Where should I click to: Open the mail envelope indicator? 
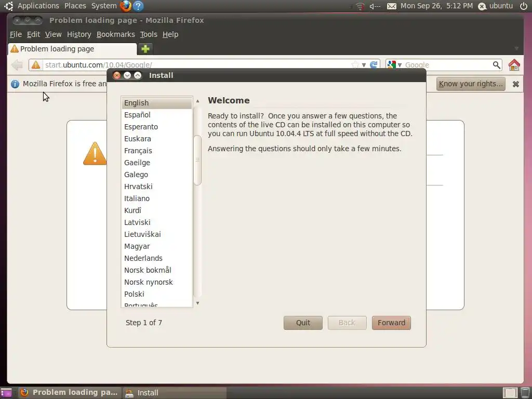pos(392,6)
